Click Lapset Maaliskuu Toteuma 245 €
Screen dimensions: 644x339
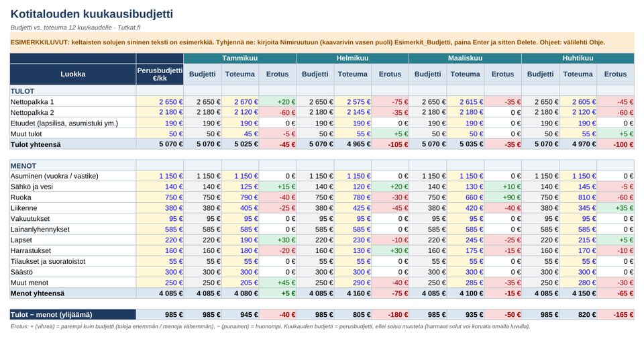coord(466,240)
